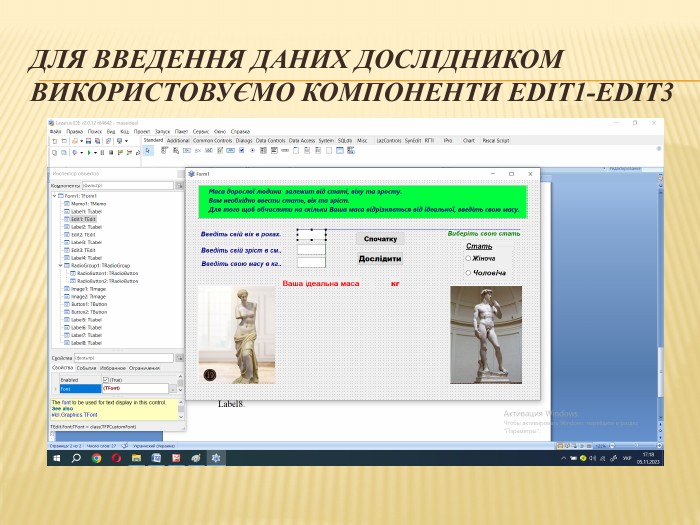The width and height of the screenshot is (700, 525).
Task: Toggle the Enabled property checkbox
Action: 106,380
